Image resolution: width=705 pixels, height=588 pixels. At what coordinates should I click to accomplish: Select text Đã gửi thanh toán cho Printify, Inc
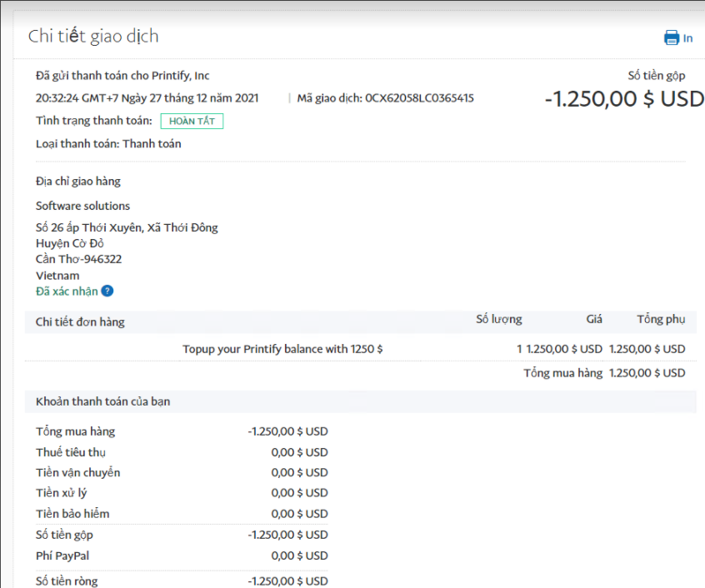(122, 76)
